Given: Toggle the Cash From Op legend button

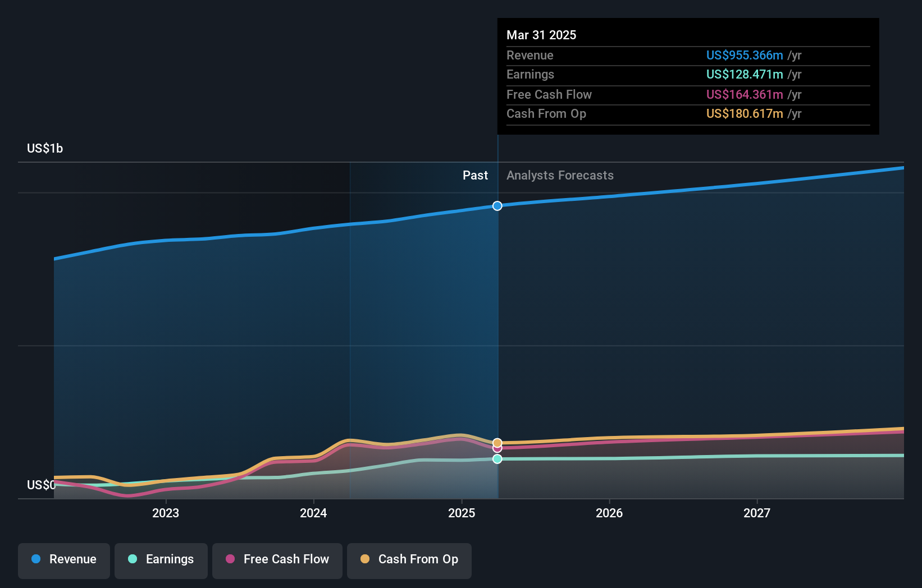Looking at the screenshot, I should (x=409, y=561).
